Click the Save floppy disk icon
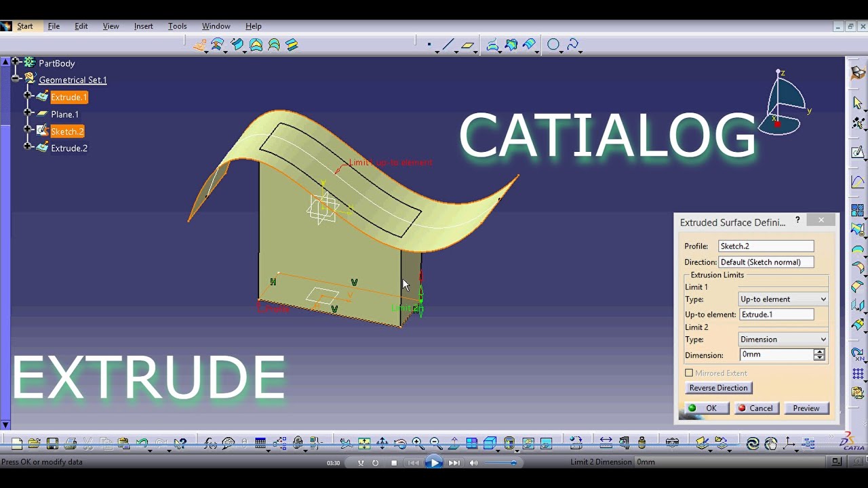Screen dimensions: 868x488 coord(52,444)
